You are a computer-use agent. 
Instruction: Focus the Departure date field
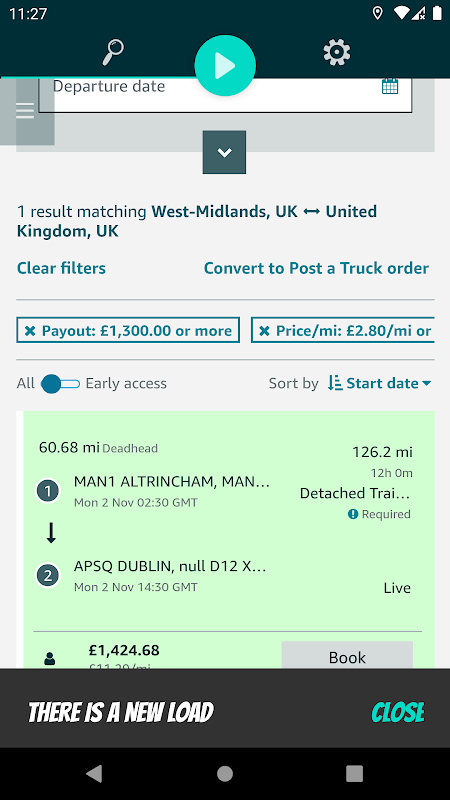point(225,93)
